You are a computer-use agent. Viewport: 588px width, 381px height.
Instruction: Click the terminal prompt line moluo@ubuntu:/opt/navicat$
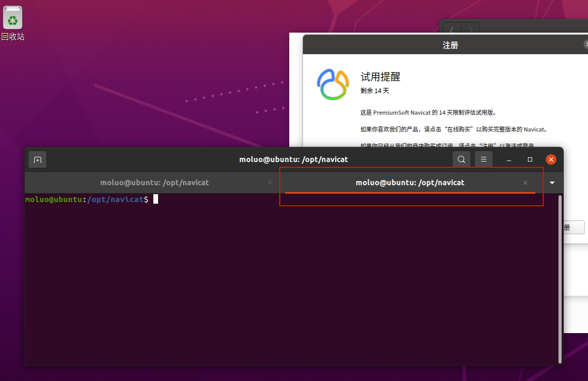pyautogui.click(x=86, y=199)
